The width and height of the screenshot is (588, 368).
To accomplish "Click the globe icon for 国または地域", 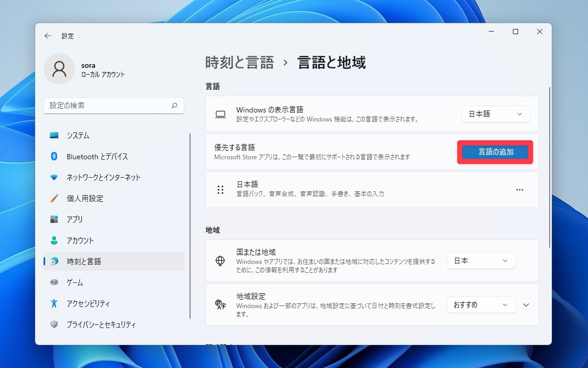I will pos(220,261).
